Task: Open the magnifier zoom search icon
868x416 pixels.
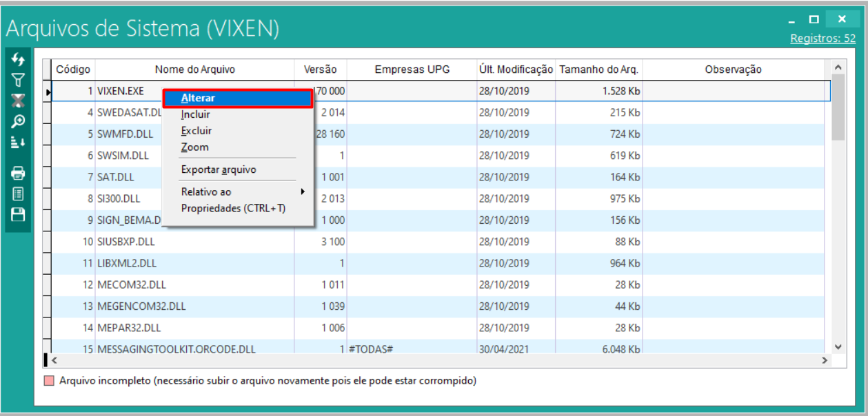Action: (x=18, y=121)
